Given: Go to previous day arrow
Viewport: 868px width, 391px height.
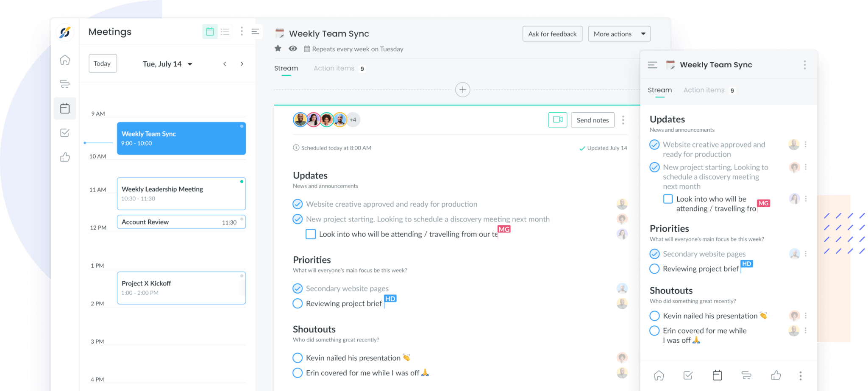Looking at the screenshot, I should point(225,64).
